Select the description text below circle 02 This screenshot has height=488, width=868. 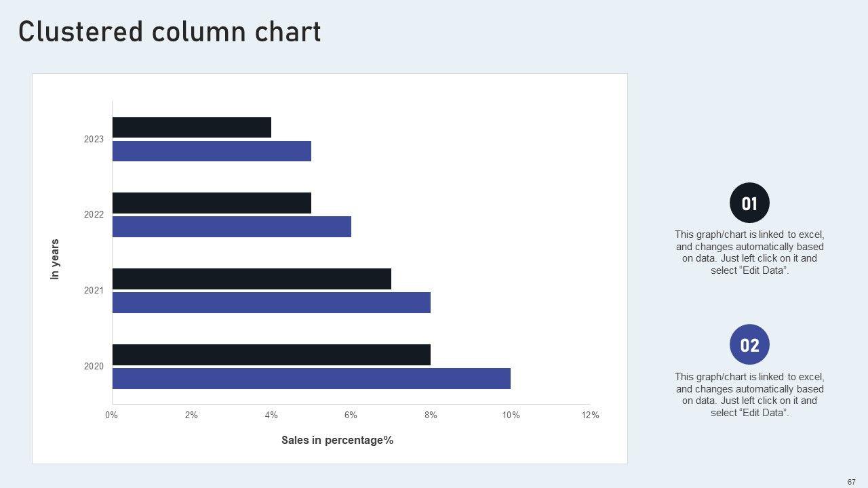[x=749, y=394]
